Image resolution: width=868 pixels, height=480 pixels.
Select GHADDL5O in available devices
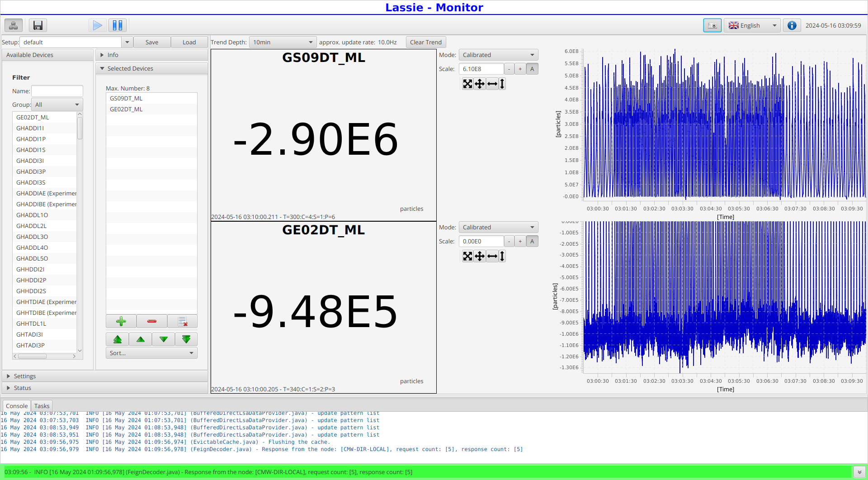(x=45, y=258)
